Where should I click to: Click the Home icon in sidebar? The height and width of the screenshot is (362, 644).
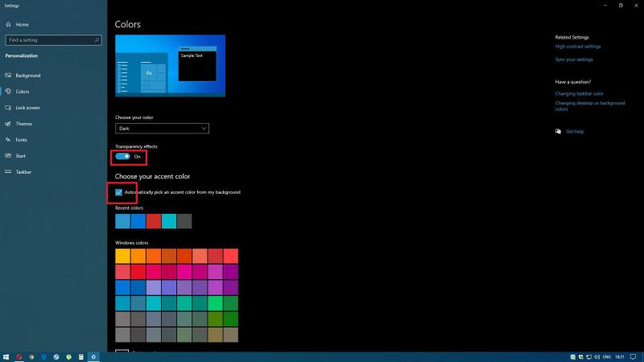tap(8, 24)
